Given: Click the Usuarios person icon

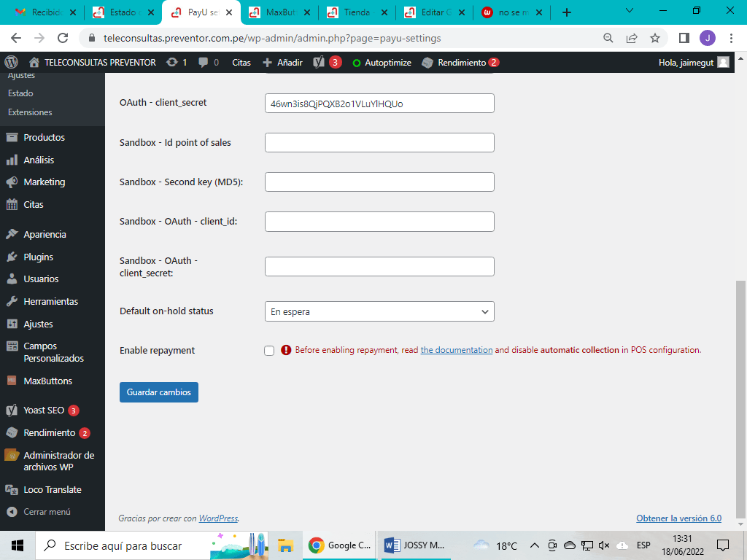Looking at the screenshot, I should click(12, 279).
